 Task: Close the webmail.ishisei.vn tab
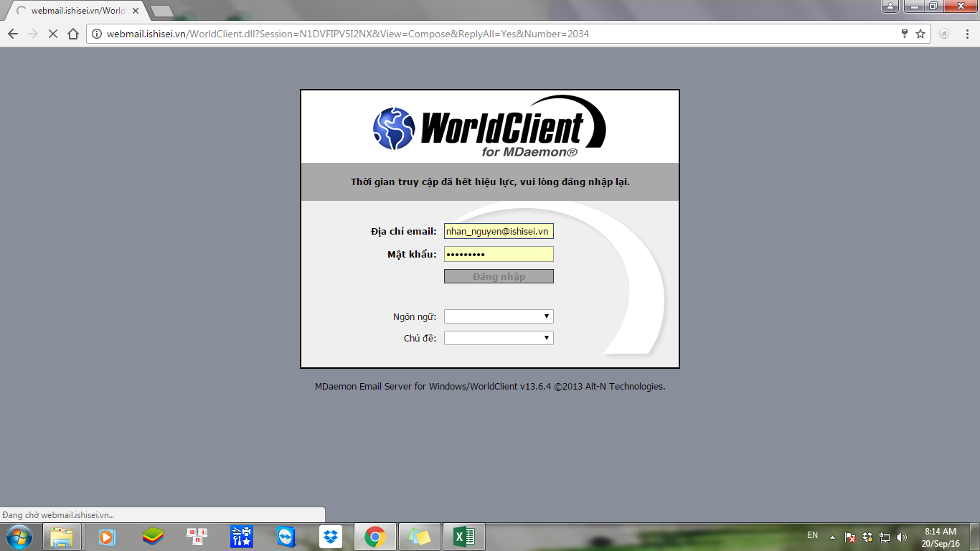136,11
